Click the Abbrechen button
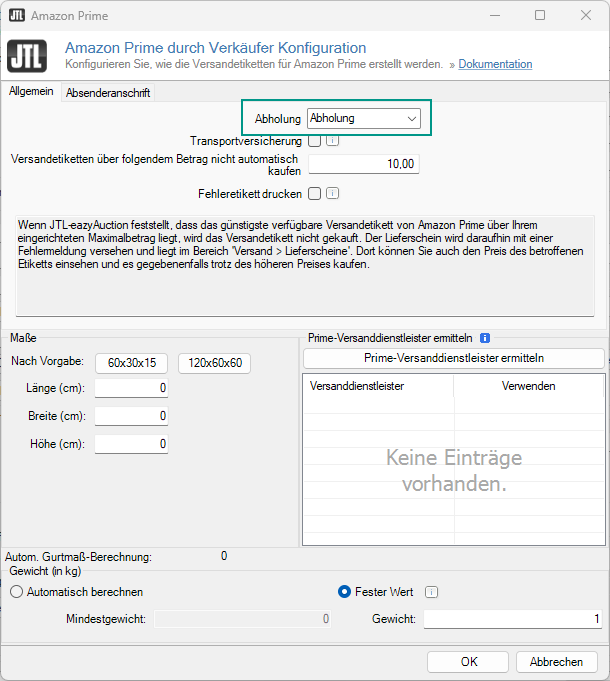This screenshot has width=610, height=681. tap(557, 661)
